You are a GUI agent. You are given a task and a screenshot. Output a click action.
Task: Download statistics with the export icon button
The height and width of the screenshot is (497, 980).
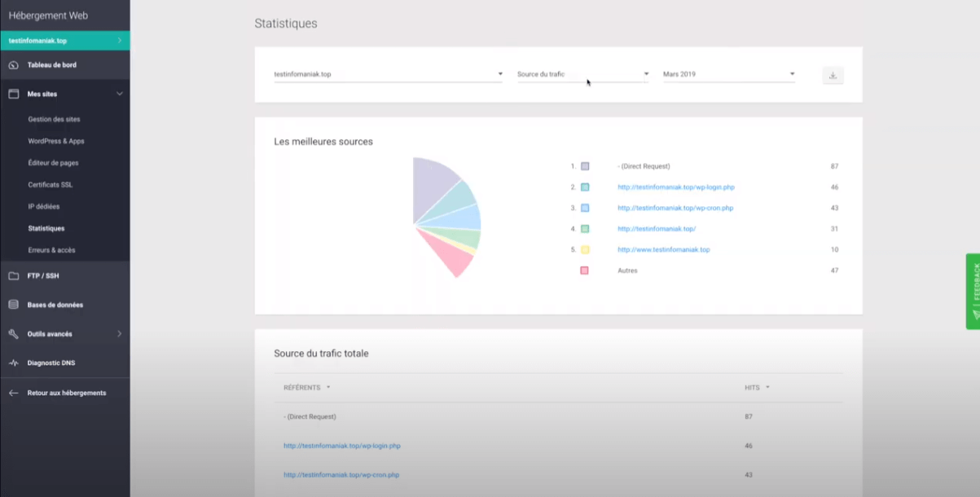[x=833, y=76]
